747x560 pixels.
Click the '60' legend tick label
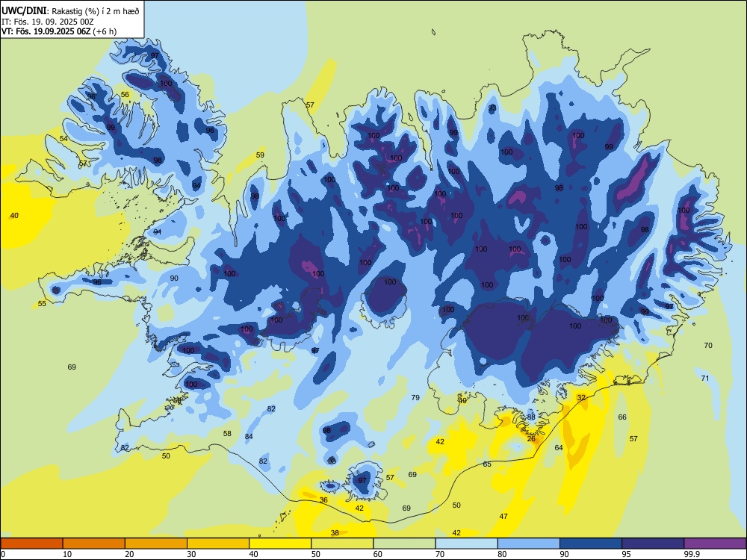point(378,554)
